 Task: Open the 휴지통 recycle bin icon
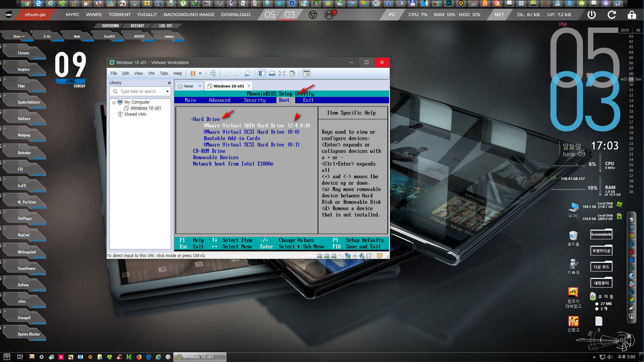(573, 238)
